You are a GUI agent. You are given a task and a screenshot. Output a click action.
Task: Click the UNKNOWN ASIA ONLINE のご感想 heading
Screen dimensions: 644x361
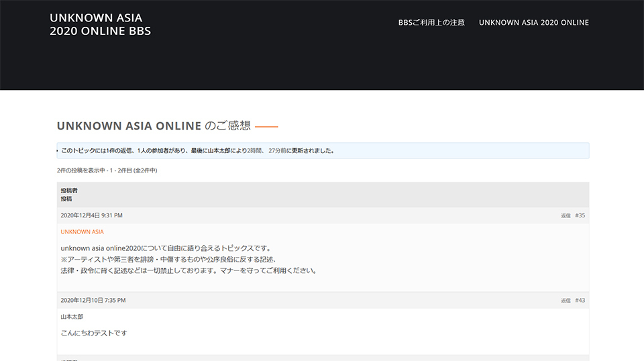pyautogui.click(x=154, y=125)
